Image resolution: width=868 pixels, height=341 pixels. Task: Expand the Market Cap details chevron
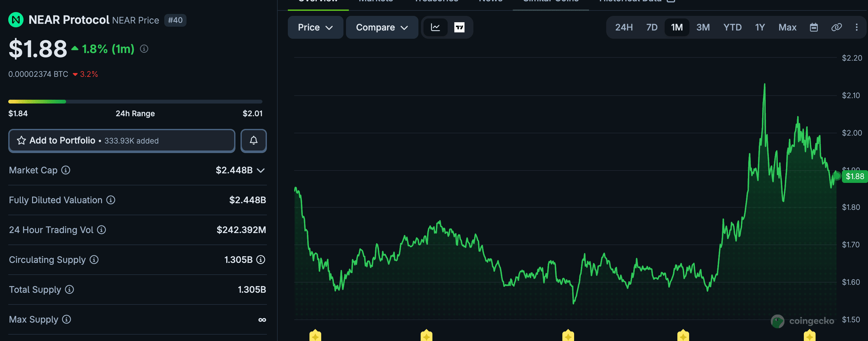click(261, 171)
